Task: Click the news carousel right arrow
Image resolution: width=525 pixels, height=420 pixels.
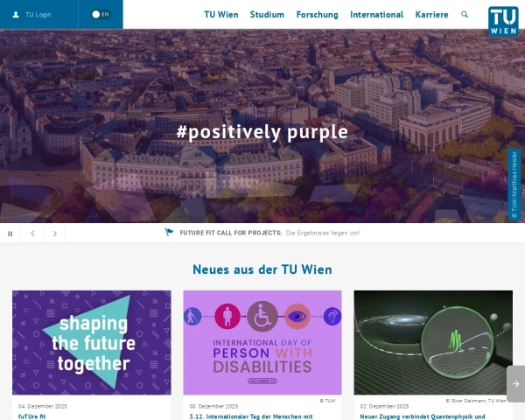Action: tap(515, 384)
